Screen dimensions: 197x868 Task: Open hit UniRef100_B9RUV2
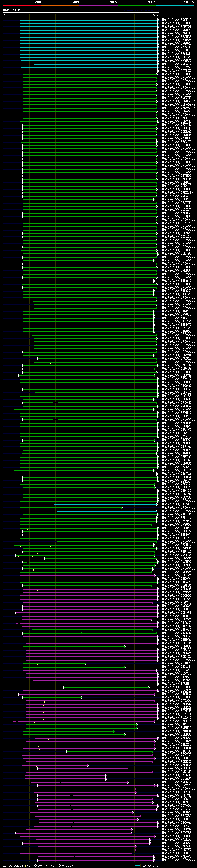pyautogui.click(x=176, y=30)
